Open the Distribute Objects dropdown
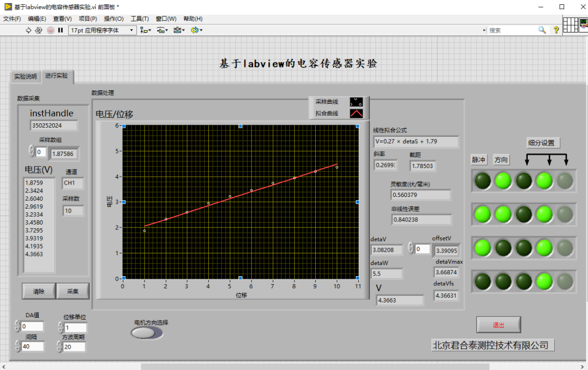Screen dimensions: 588x370 [162, 30]
